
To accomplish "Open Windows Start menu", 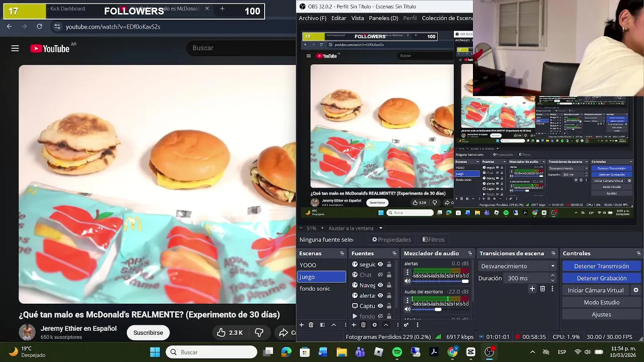I will pos(155,352).
